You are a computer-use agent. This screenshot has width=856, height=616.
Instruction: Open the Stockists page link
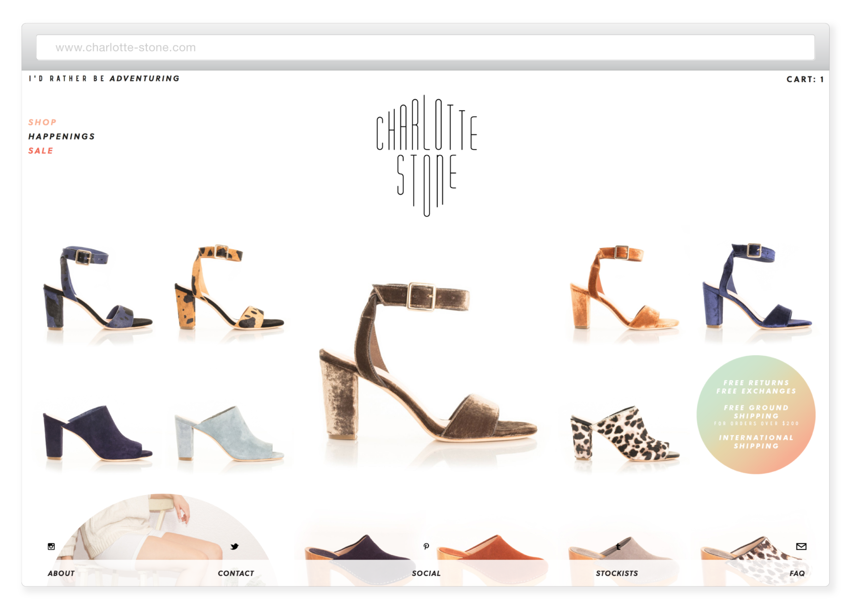tap(617, 573)
